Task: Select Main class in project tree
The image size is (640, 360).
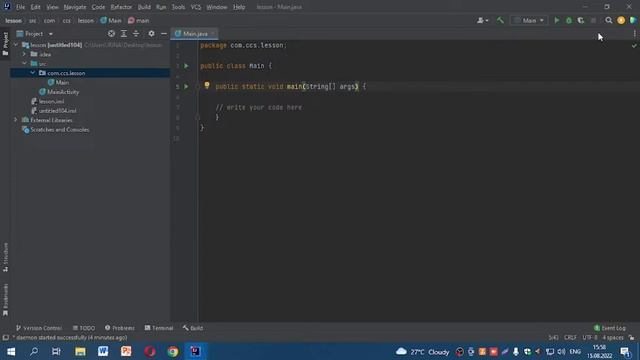Action: click(x=58, y=82)
